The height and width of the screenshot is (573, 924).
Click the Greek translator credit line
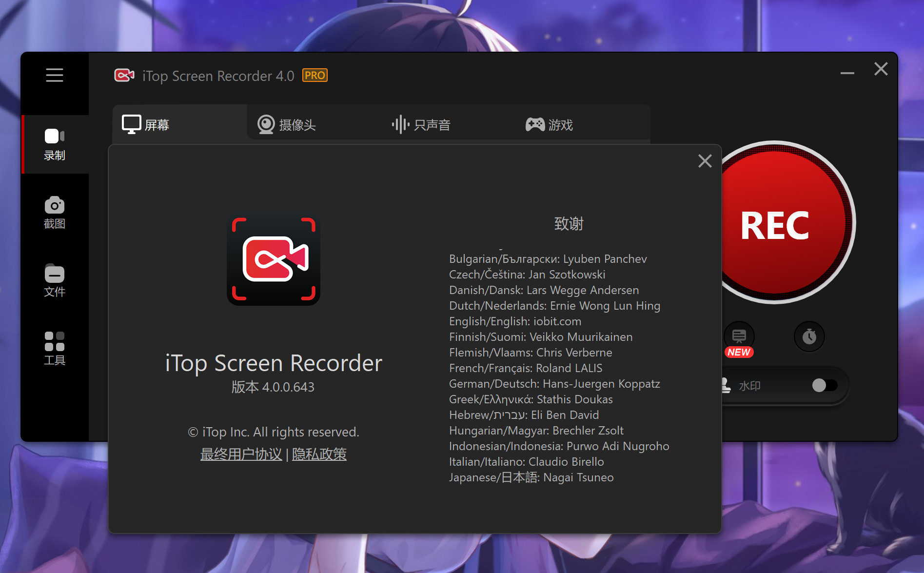[x=531, y=399]
